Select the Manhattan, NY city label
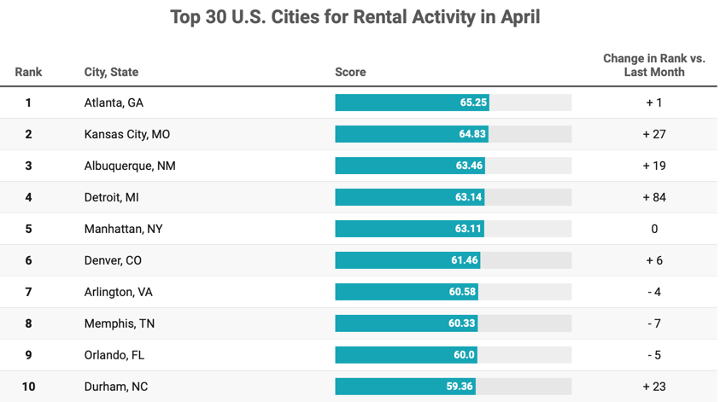The width and height of the screenshot is (720, 402). point(123,229)
